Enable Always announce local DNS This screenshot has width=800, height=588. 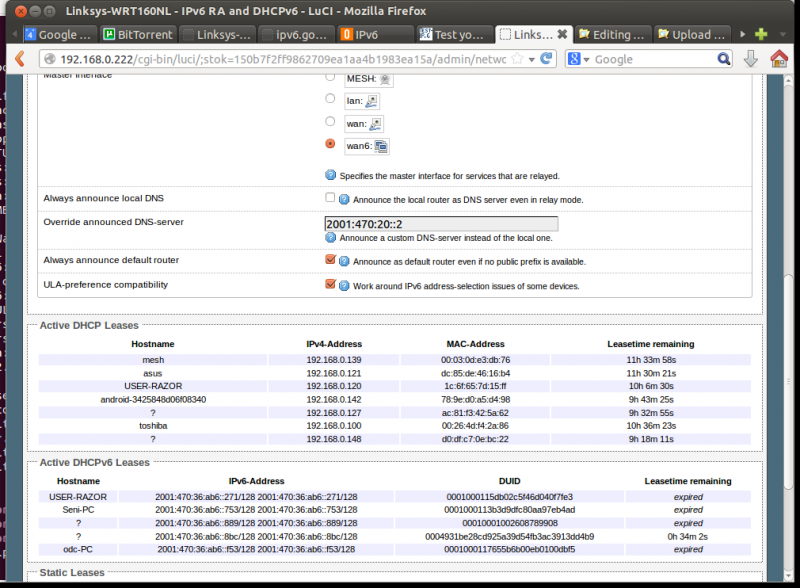coord(329,197)
